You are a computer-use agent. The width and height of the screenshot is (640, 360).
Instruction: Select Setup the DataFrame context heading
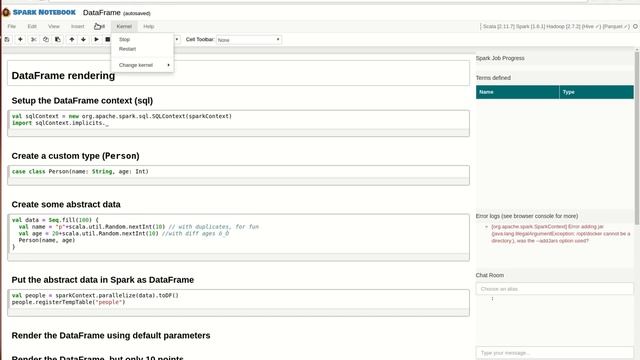tap(82, 101)
